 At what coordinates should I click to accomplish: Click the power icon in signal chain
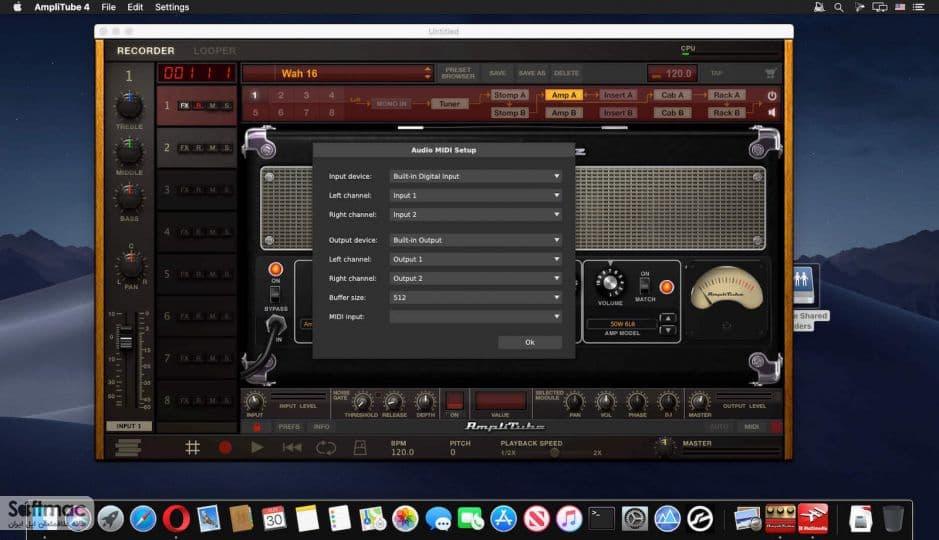(x=772, y=95)
